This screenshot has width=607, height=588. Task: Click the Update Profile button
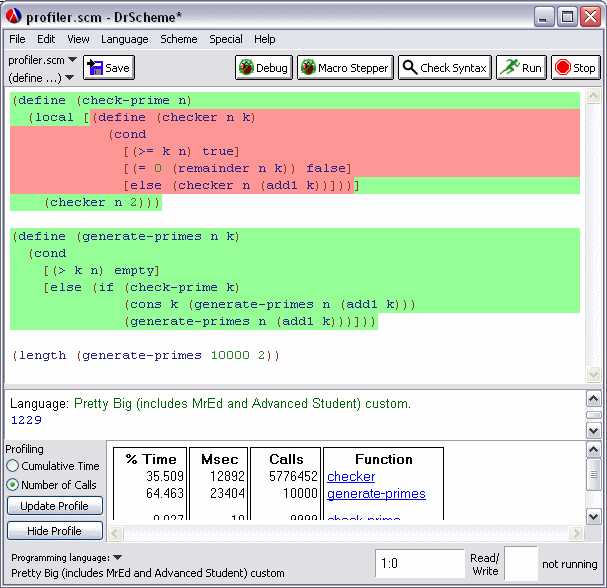coord(55,506)
